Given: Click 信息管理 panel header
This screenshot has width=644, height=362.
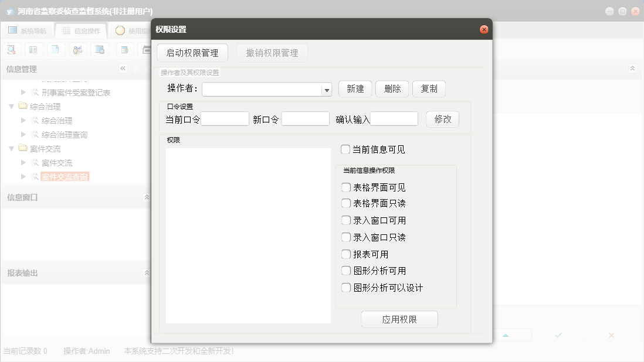Looking at the screenshot, I should (21, 69).
